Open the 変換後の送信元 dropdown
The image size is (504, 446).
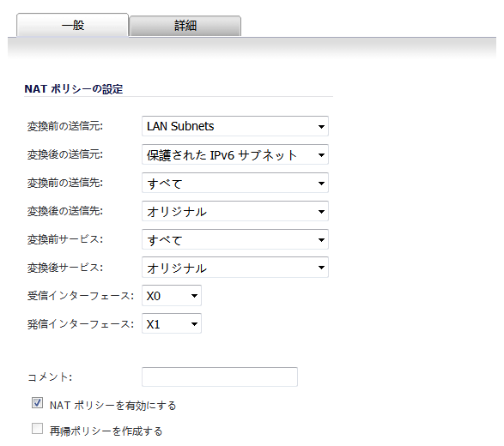235,154
